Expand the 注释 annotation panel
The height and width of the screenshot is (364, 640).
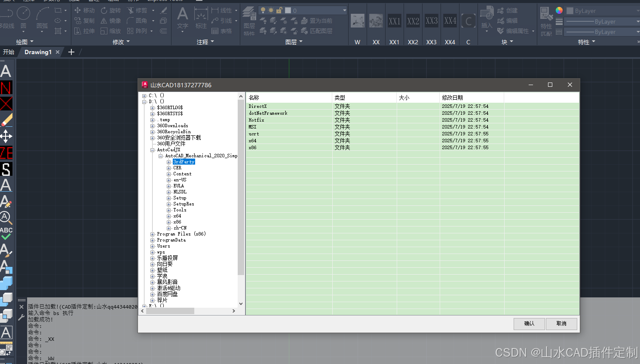tap(205, 42)
